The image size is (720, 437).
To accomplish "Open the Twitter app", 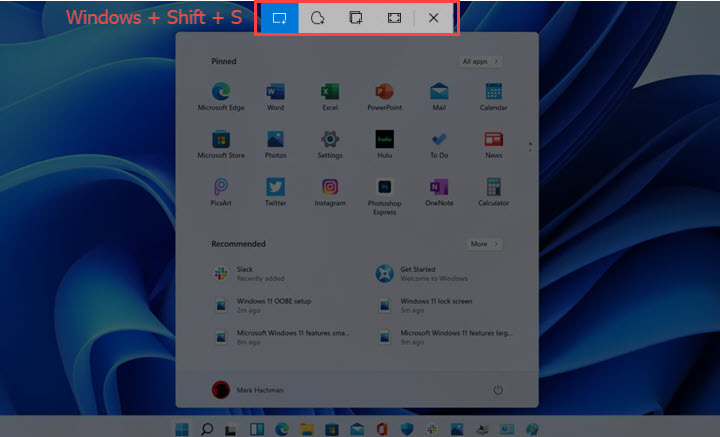I will click(x=276, y=192).
